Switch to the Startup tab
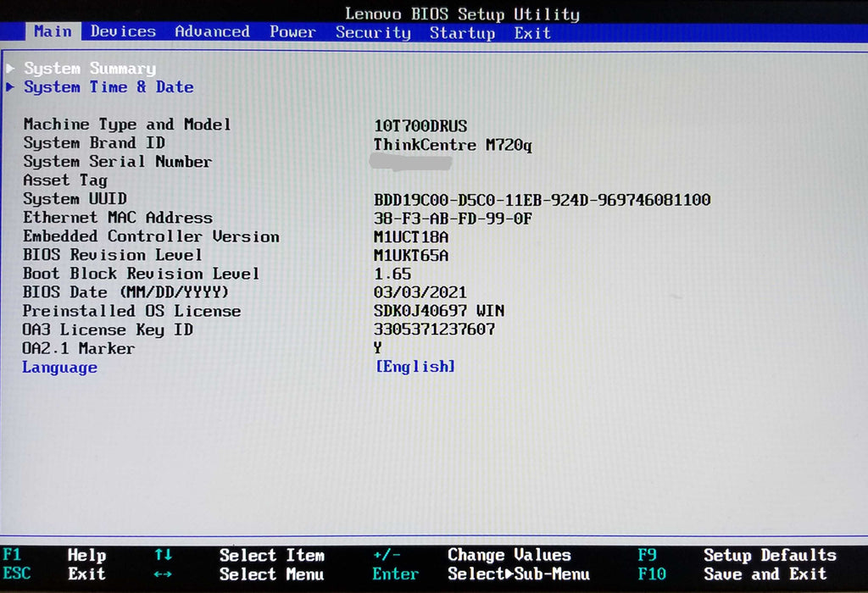868x593 pixels. click(x=463, y=33)
